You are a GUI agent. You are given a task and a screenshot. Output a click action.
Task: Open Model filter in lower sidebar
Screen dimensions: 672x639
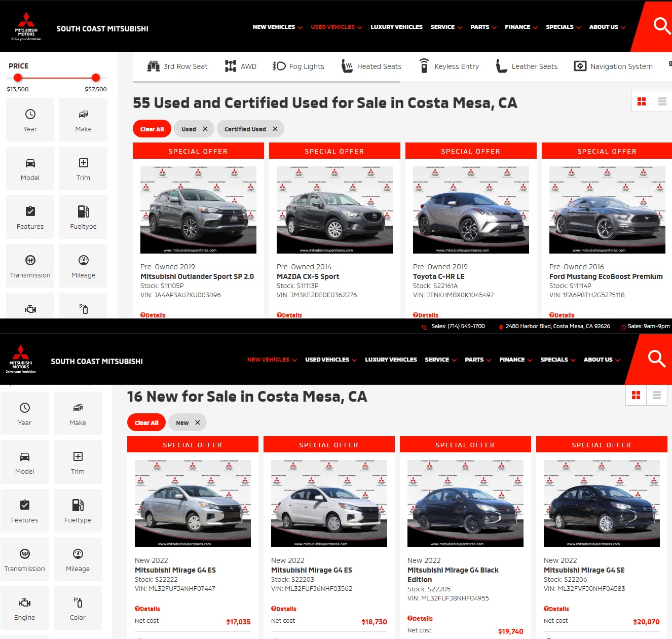[24, 462]
